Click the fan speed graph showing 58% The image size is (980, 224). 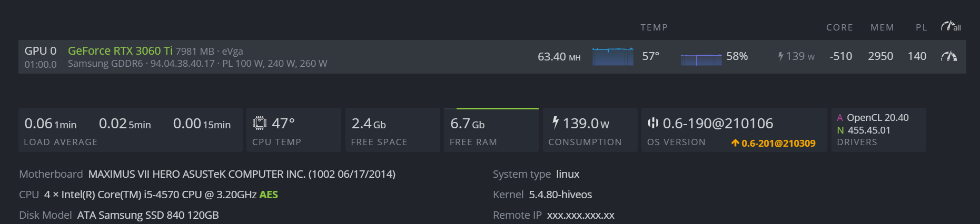pos(701,59)
